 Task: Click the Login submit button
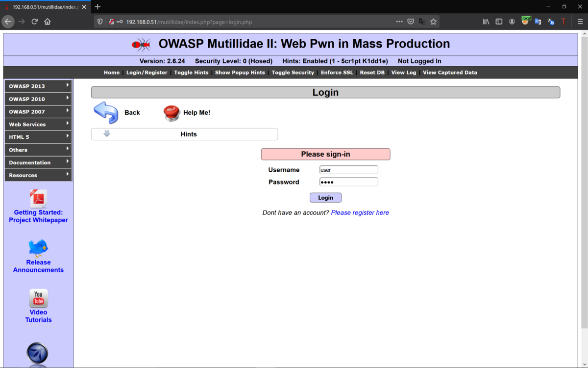[325, 198]
